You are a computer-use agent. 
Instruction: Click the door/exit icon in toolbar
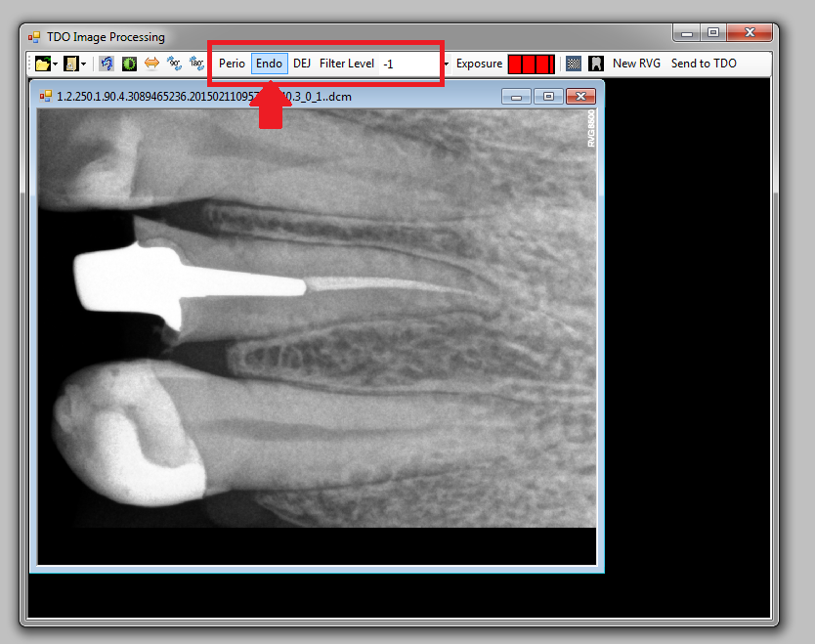(x=71, y=64)
